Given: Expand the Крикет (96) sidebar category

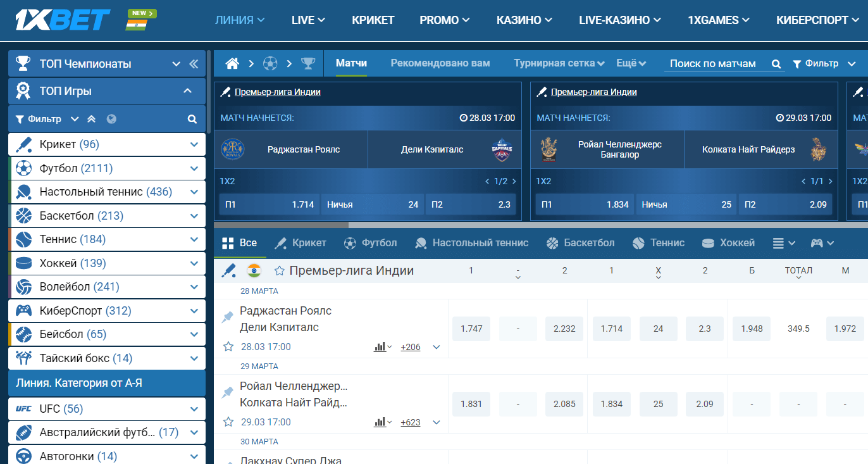Looking at the screenshot, I should (x=194, y=144).
